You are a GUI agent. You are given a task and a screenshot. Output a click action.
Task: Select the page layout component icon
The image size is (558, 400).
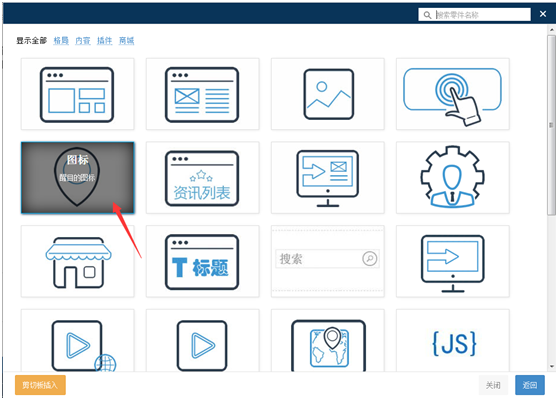click(78, 94)
